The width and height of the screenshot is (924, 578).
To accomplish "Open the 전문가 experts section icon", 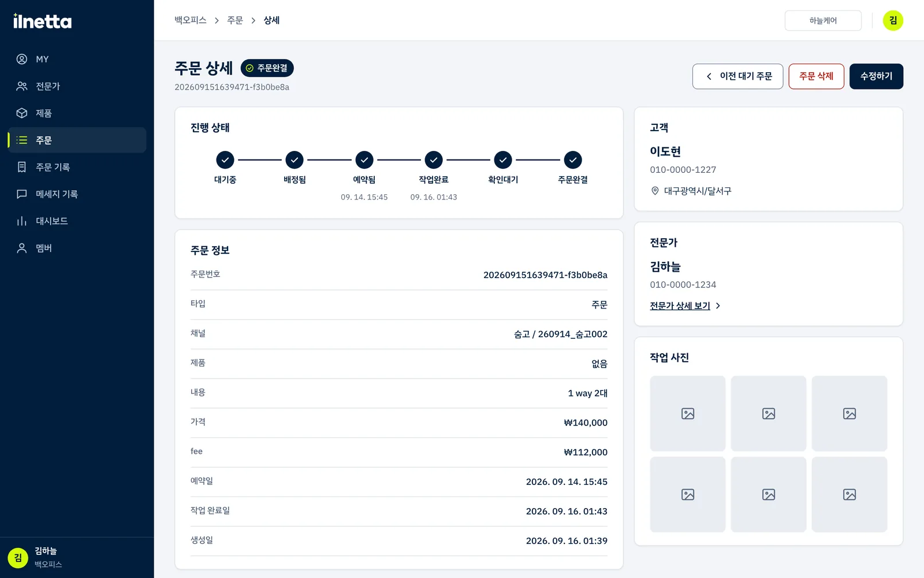I will pos(22,86).
